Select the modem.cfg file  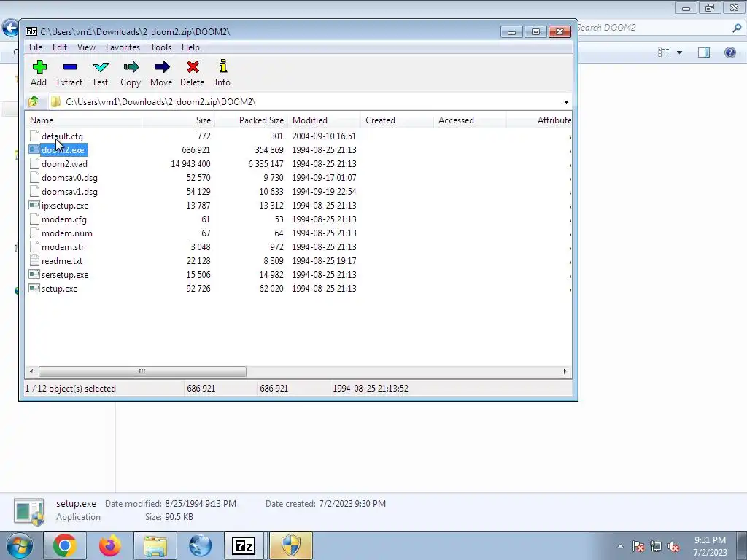coord(64,219)
